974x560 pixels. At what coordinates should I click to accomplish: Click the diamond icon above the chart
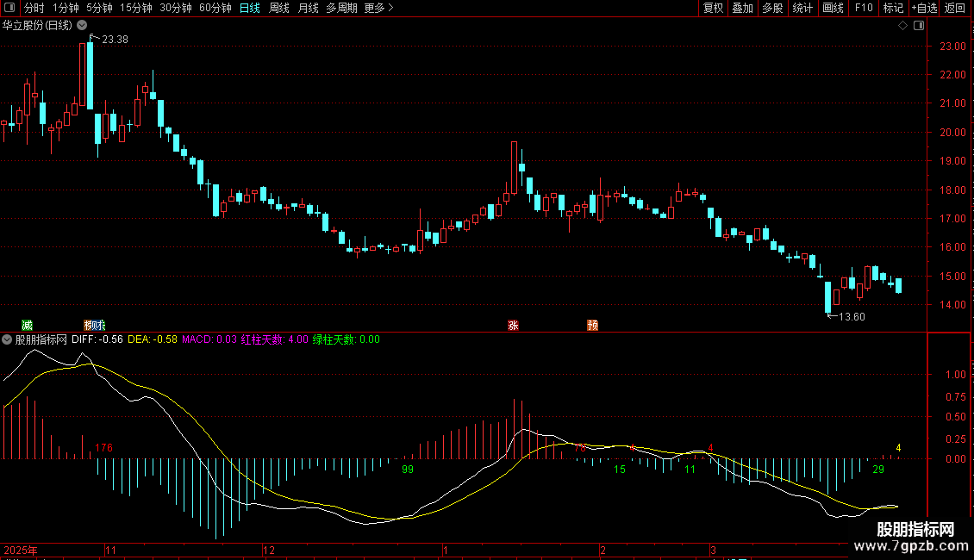[x=903, y=26]
